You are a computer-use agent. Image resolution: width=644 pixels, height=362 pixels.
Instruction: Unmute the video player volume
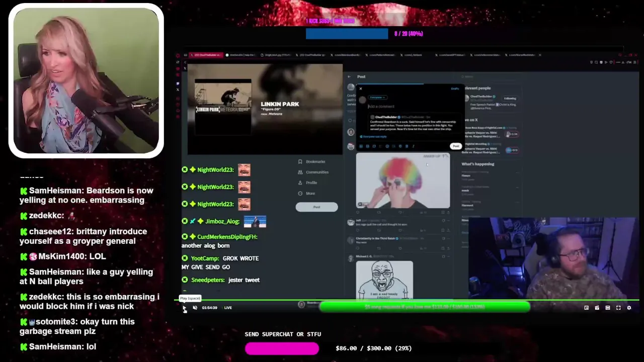click(195, 308)
